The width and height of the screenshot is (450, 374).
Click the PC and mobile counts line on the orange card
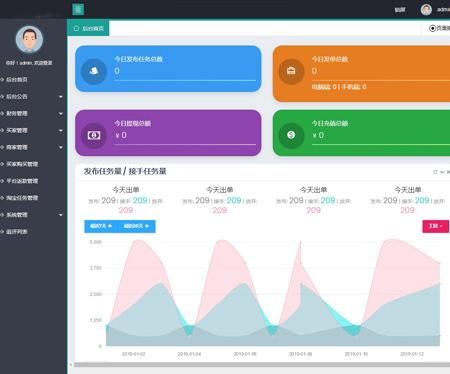[x=339, y=87]
